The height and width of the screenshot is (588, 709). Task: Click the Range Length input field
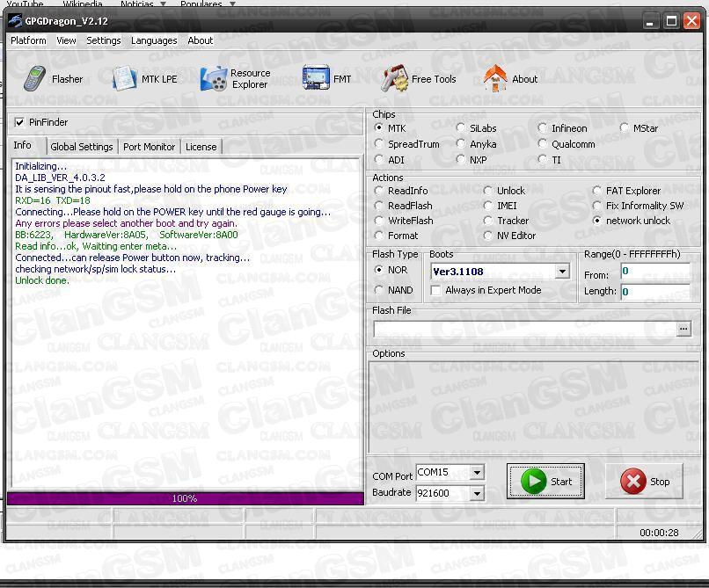click(655, 292)
